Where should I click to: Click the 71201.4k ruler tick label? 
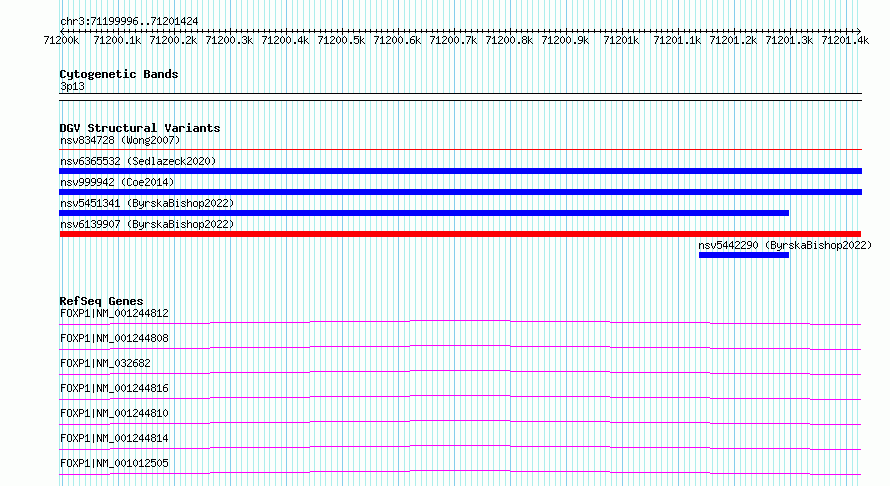pyautogui.click(x=845, y=40)
